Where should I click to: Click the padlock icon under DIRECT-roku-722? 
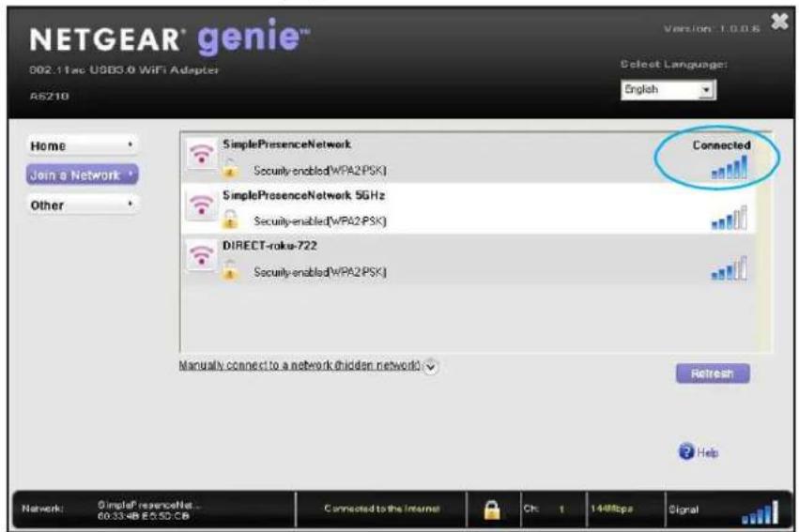230,270
